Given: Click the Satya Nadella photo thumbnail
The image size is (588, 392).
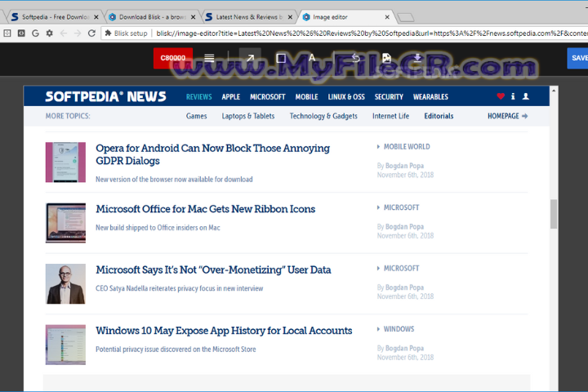Looking at the screenshot, I should (65, 283).
